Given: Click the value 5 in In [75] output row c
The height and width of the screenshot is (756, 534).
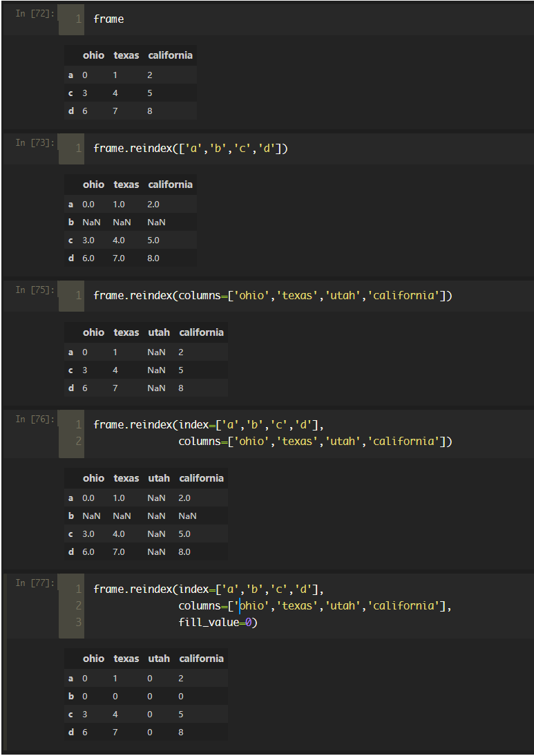Looking at the screenshot, I should [x=181, y=370].
